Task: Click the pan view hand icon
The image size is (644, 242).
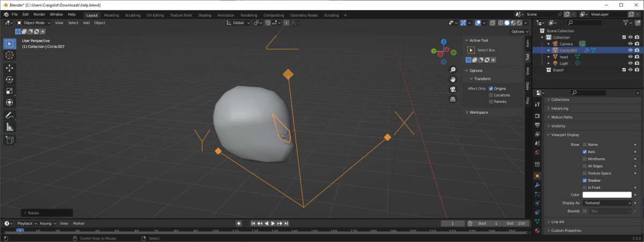Action: (x=453, y=80)
